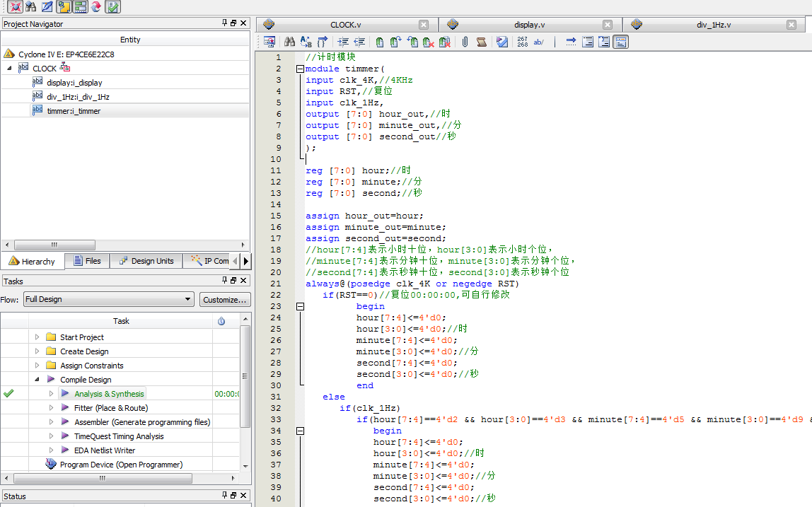The width and height of the screenshot is (812, 507).
Task: Expand the Start Project task
Action: pos(37,337)
